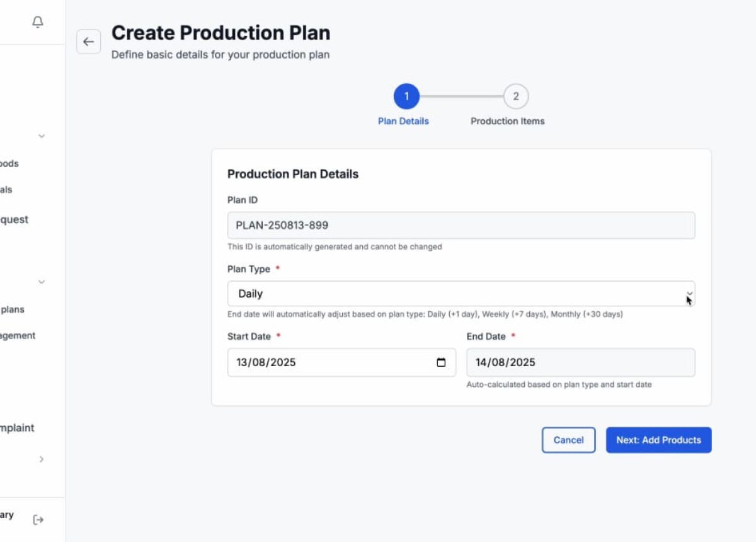The image size is (756, 542).
Task: Click the step 1 circle indicator
Action: coord(406,96)
